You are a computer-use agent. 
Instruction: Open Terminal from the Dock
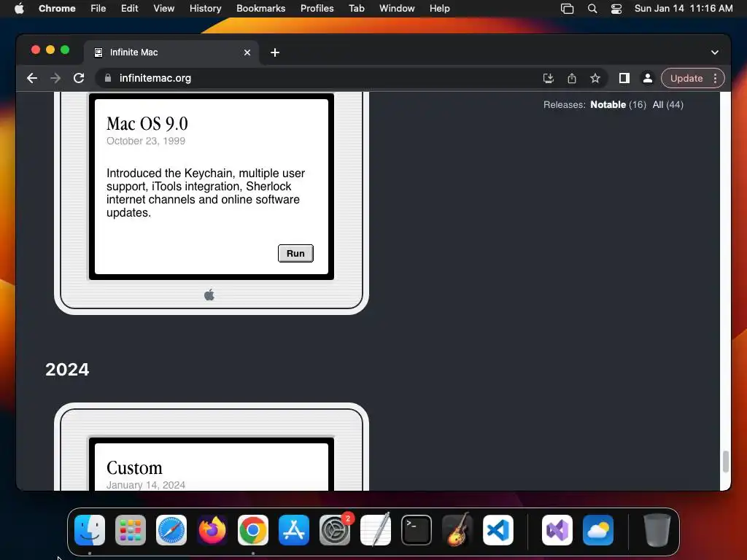[x=417, y=530]
